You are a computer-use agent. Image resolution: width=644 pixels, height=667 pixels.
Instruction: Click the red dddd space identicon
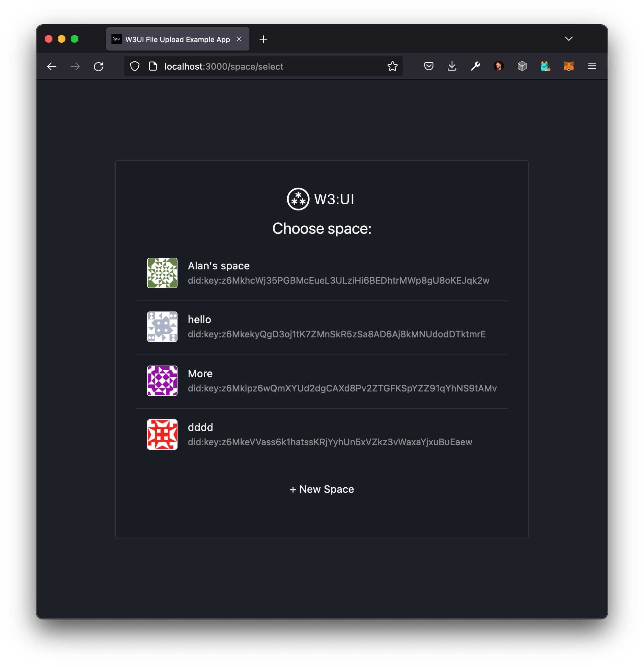coord(162,435)
